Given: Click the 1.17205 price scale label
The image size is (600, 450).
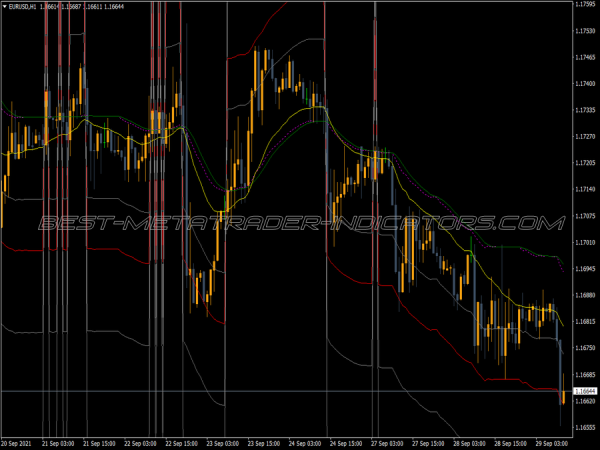Looking at the screenshot, I should pos(585,163).
